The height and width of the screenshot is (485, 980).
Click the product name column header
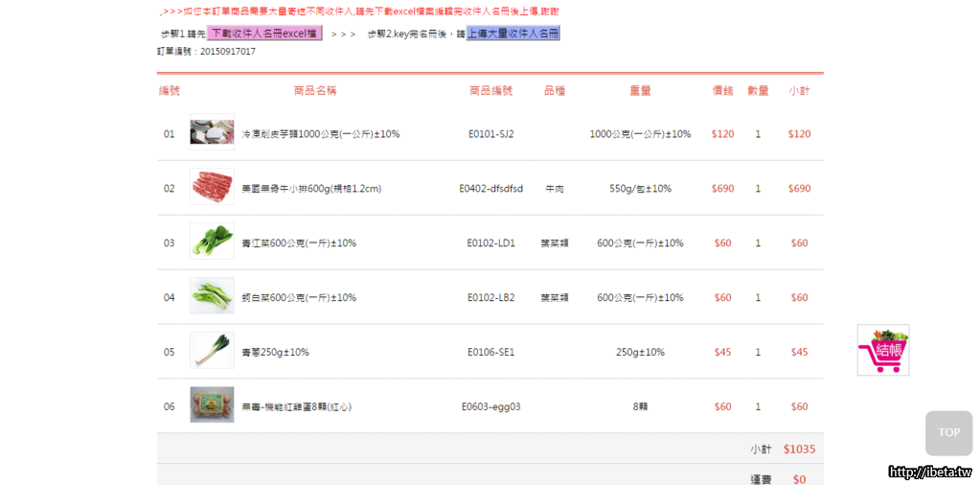tap(315, 91)
